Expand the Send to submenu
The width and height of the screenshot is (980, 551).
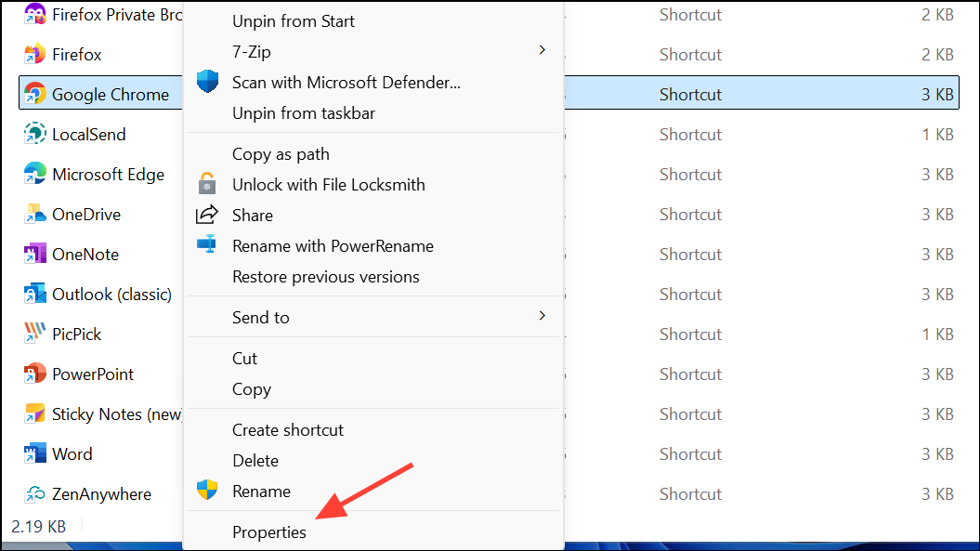pos(542,316)
